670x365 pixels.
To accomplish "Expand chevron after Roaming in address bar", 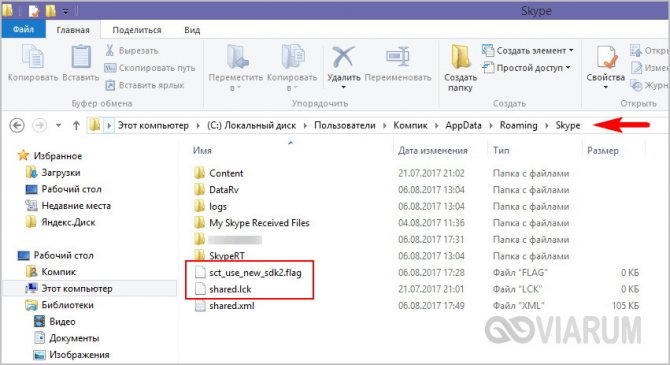I will 547,126.
